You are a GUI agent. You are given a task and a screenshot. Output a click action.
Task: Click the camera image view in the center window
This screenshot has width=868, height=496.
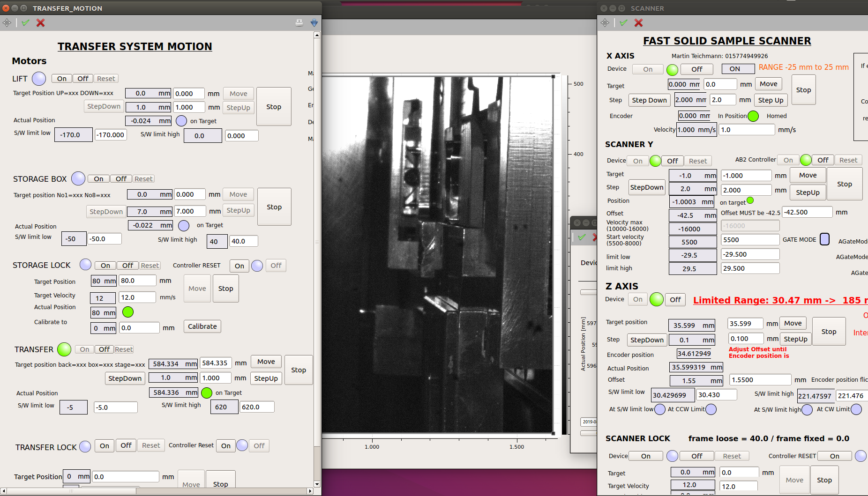click(438, 254)
